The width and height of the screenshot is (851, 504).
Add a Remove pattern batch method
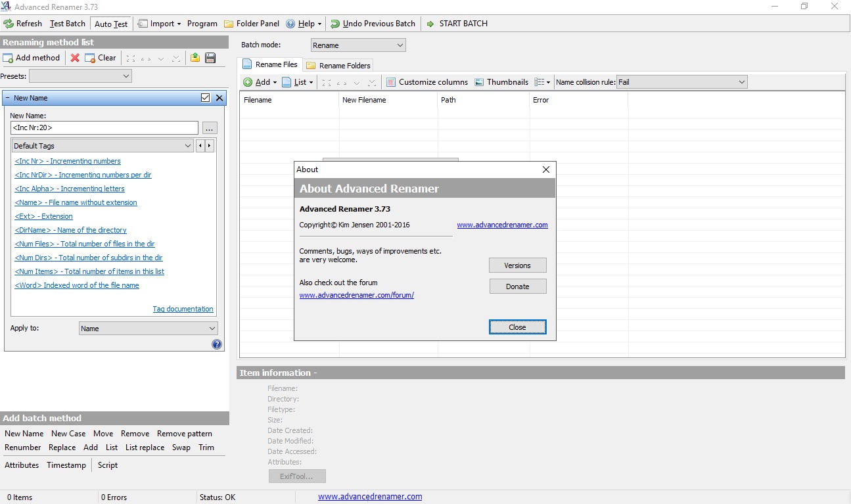185,434
